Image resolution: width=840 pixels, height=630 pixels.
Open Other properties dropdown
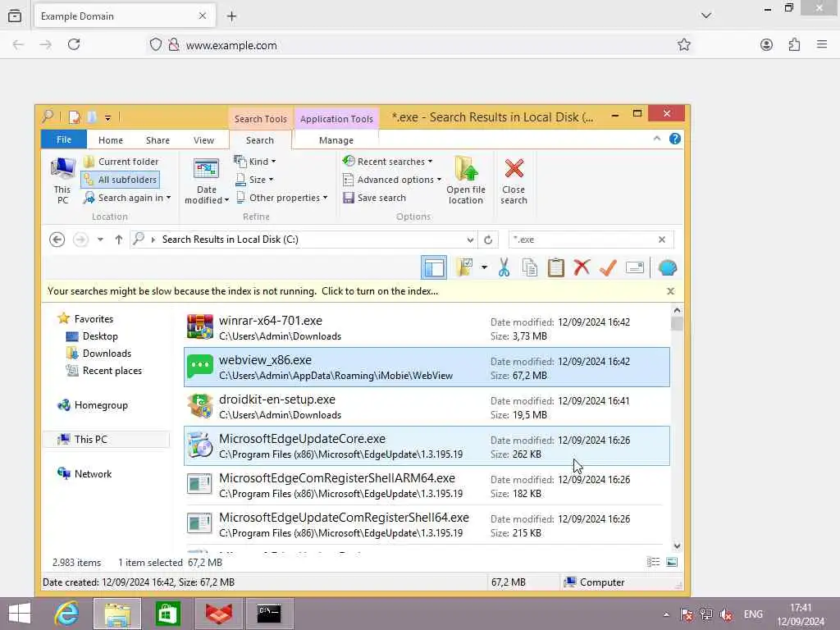(282, 198)
